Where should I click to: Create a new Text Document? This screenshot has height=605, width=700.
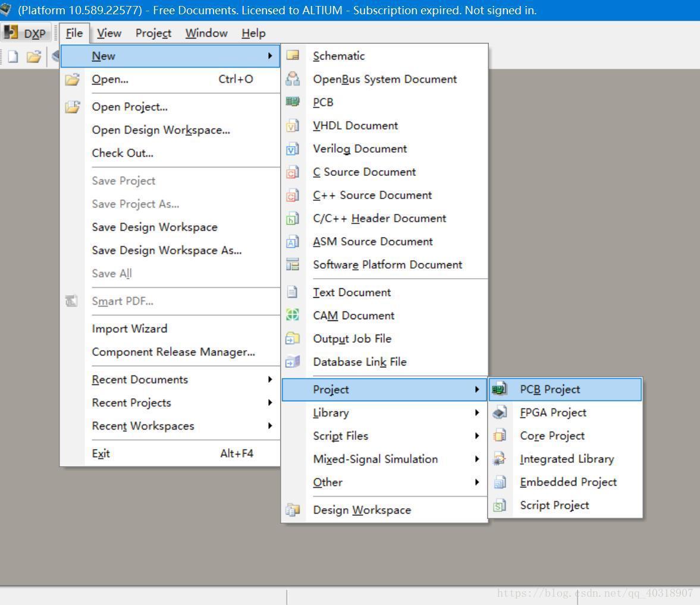click(x=385, y=292)
